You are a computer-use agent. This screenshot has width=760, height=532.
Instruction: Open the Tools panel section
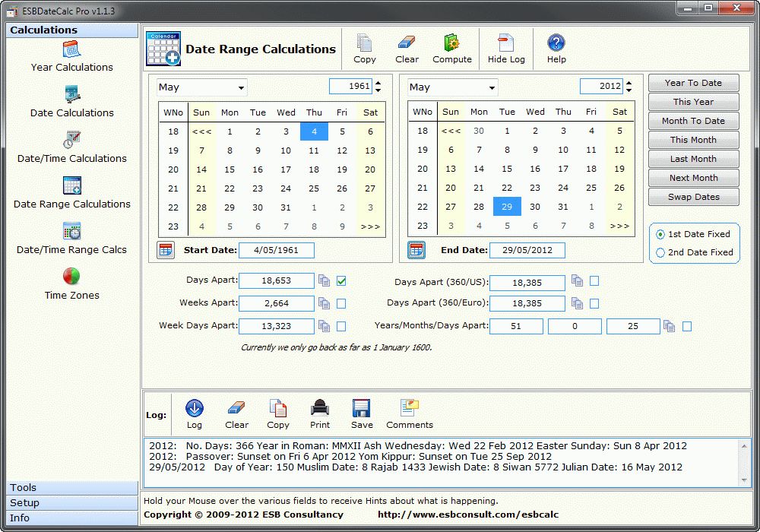pyautogui.click(x=72, y=488)
